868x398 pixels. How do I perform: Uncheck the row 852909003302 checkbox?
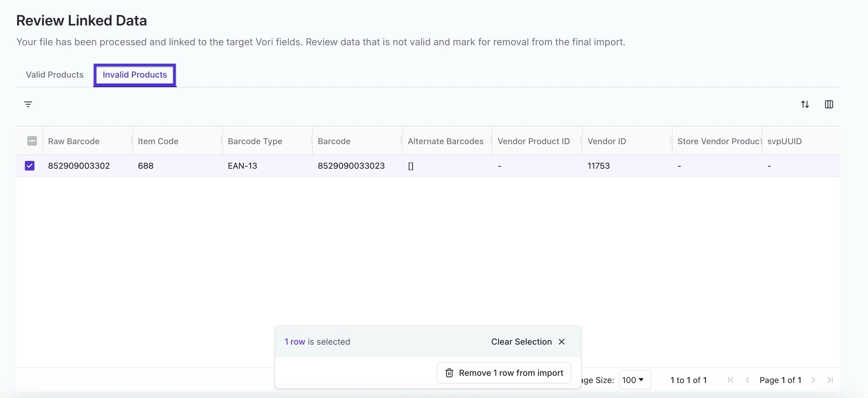30,166
